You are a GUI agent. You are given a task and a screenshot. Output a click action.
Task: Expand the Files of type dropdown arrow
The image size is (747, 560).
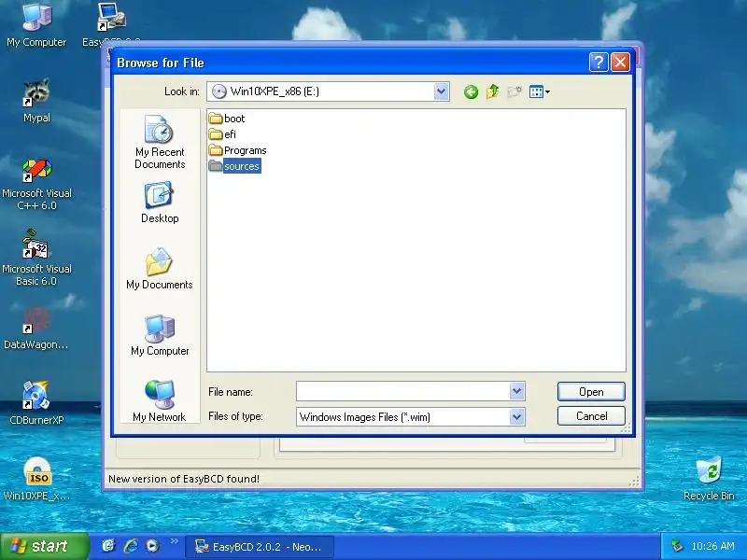click(x=517, y=417)
